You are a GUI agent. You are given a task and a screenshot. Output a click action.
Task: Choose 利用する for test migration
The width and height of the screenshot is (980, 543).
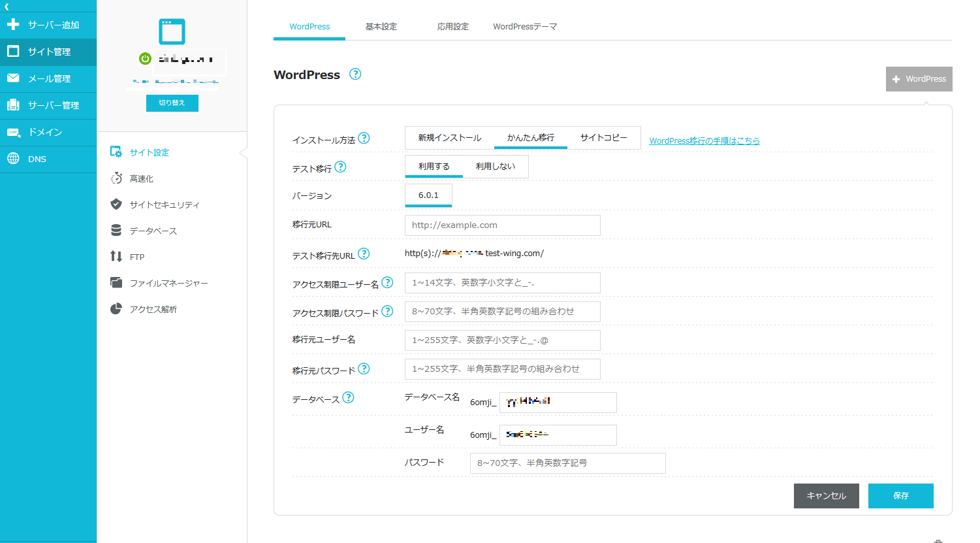(434, 167)
